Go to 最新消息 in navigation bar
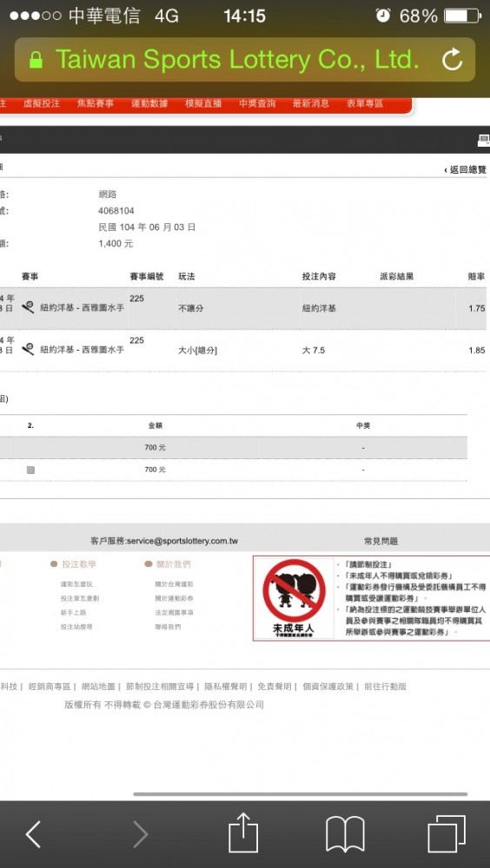The width and height of the screenshot is (490, 868). click(x=310, y=103)
